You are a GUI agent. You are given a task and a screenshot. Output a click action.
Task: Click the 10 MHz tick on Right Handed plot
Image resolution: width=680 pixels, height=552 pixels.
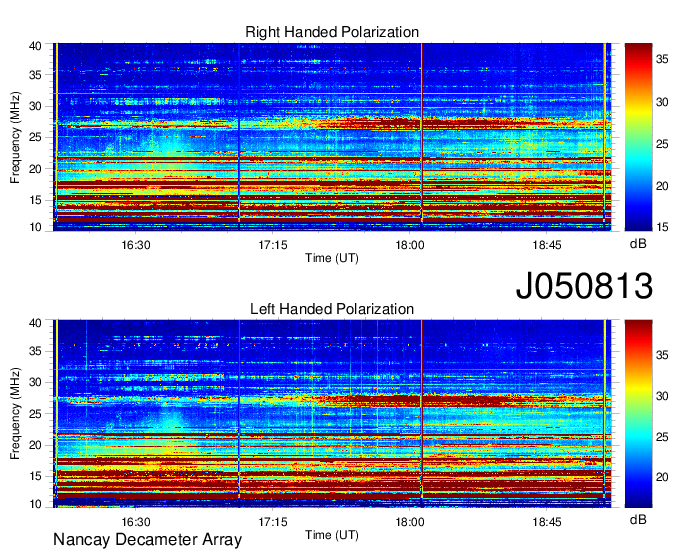point(35,227)
